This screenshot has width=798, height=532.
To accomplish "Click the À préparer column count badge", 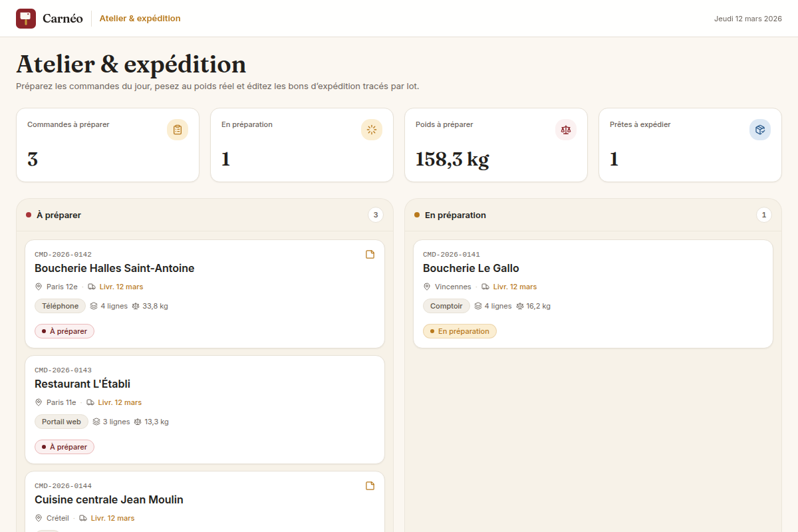I will (376, 215).
